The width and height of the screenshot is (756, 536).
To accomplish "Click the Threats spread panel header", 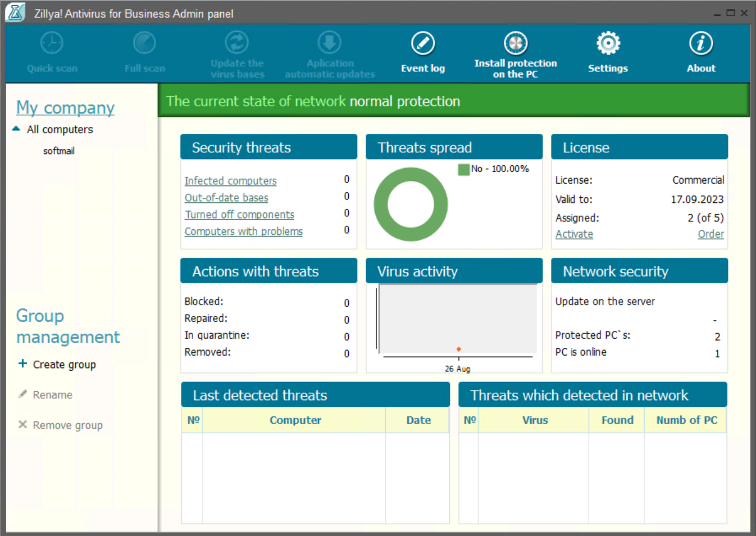I will [x=454, y=147].
